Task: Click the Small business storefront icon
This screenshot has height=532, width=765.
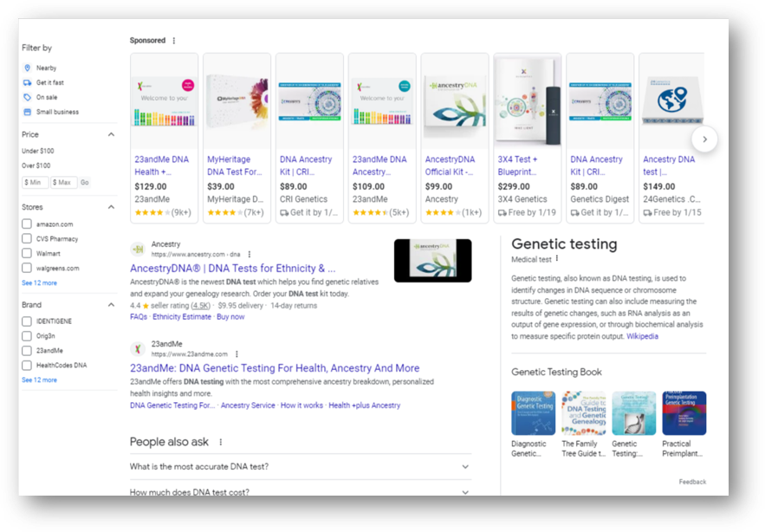Action: point(28,112)
